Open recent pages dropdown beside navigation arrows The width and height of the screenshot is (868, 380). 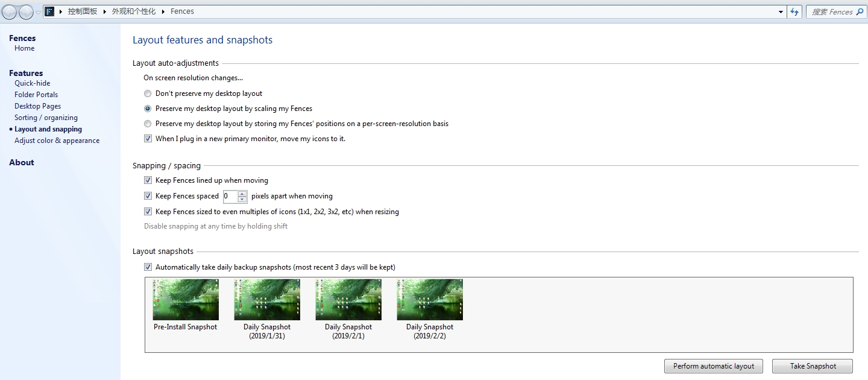pos(38,12)
